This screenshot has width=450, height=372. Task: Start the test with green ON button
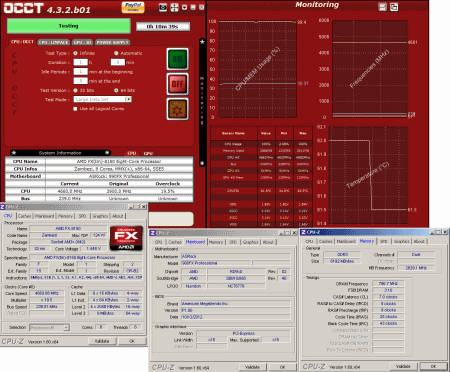coord(177,59)
